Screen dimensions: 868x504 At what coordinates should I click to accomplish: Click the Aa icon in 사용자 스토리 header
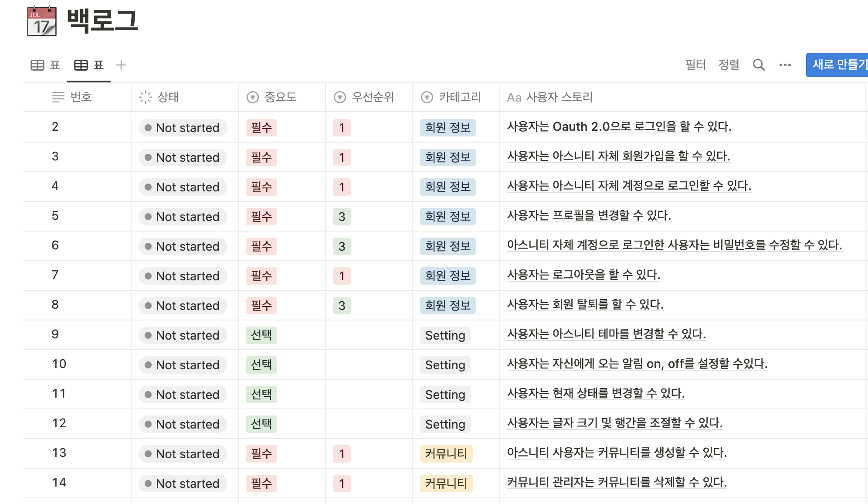[514, 97]
